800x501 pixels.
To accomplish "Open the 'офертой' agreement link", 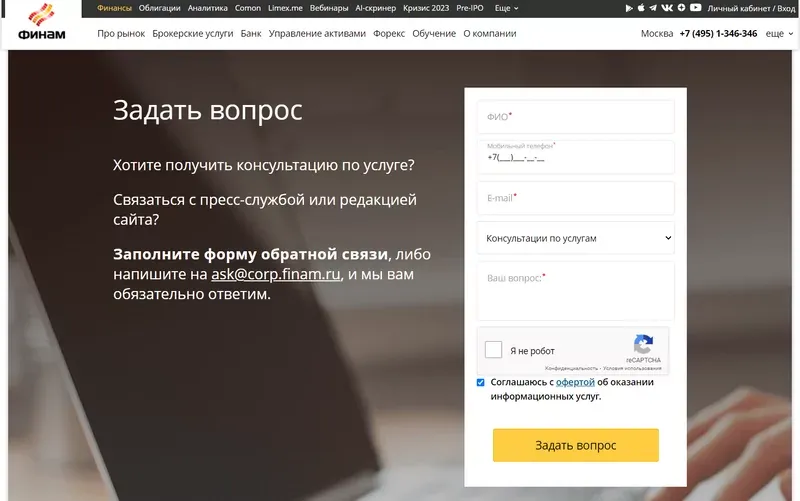I will [575, 382].
